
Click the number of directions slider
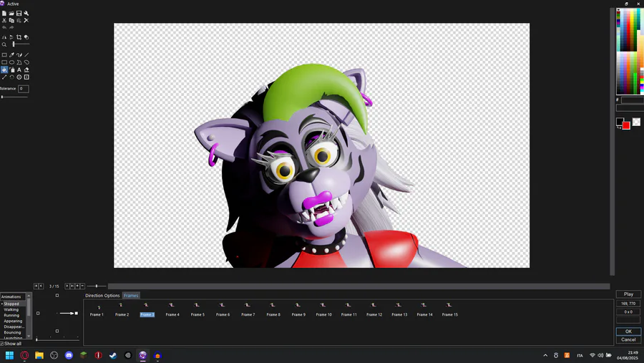pyautogui.click(x=57, y=339)
